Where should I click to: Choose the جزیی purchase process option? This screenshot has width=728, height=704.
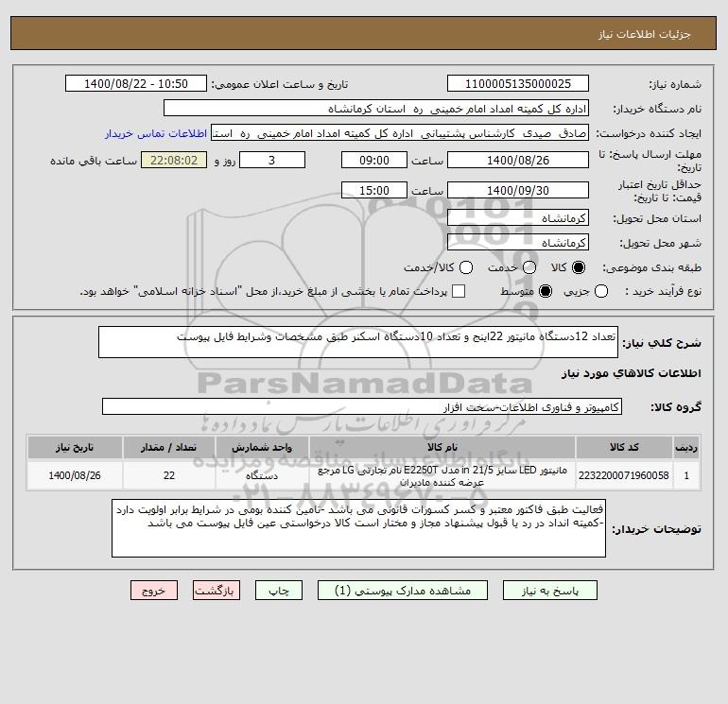601,291
